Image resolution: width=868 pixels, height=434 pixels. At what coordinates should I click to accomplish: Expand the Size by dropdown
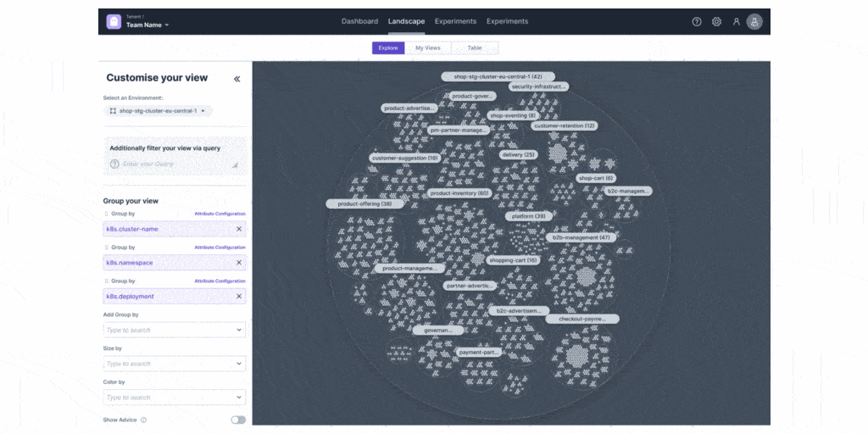click(x=175, y=364)
